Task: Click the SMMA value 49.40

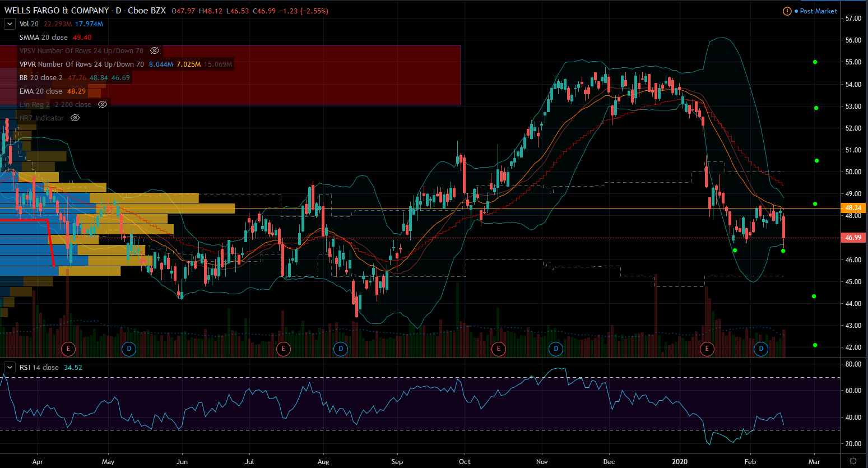Action: click(82, 38)
